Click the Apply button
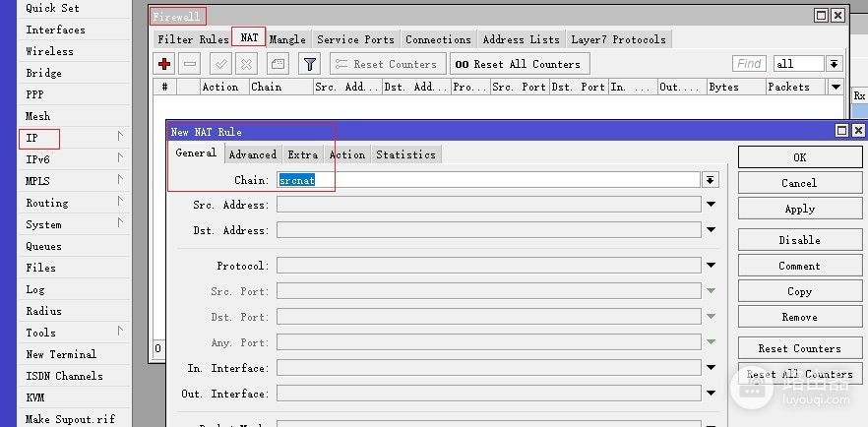The height and width of the screenshot is (427, 868). tap(800, 210)
